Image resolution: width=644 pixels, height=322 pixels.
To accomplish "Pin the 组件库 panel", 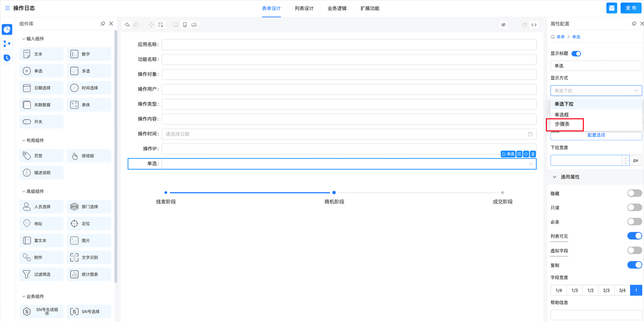I will (x=103, y=24).
